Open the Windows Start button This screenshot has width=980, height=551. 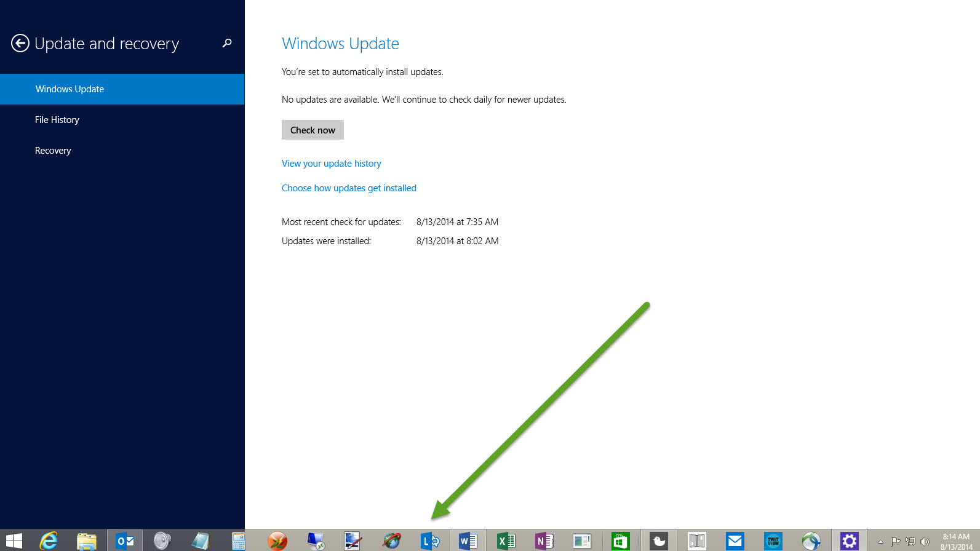coord(14,541)
